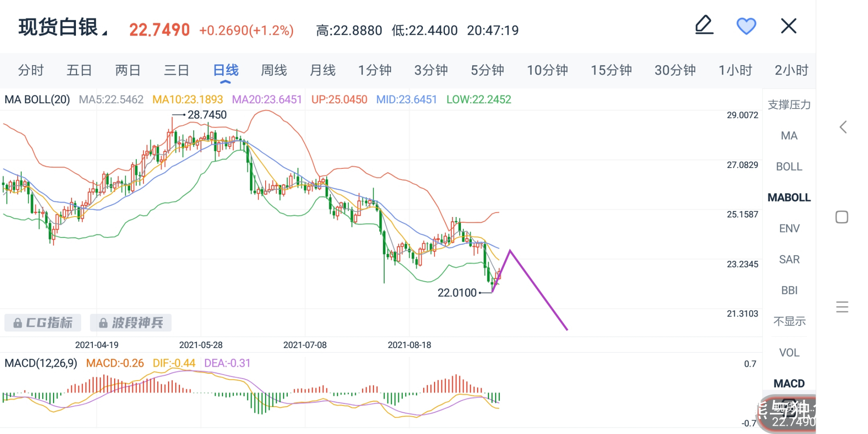Click the MACD(12,26,9) indicator label

[x=41, y=363]
